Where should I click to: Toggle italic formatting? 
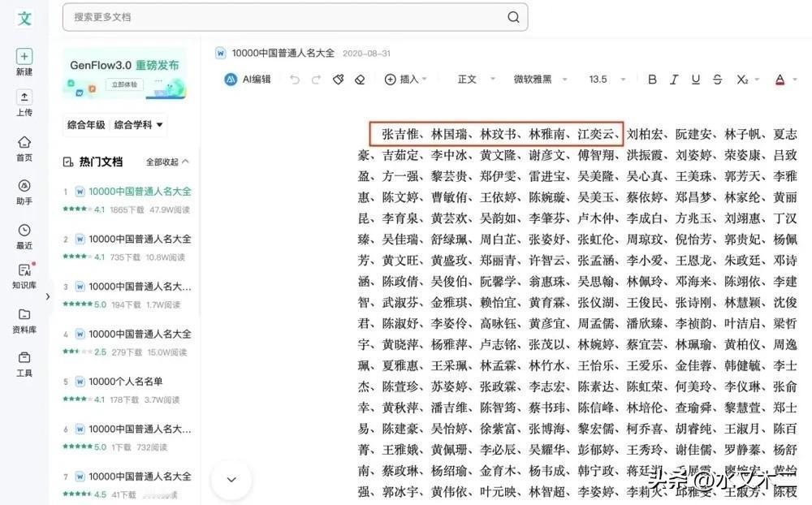click(x=675, y=79)
